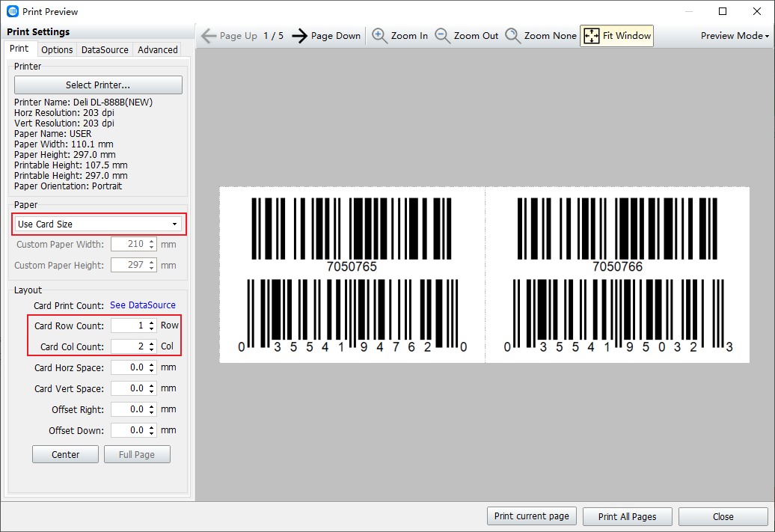This screenshot has height=532, width=775.
Task: Switch to the Advanced tab
Action: click(x=158, y=50)
